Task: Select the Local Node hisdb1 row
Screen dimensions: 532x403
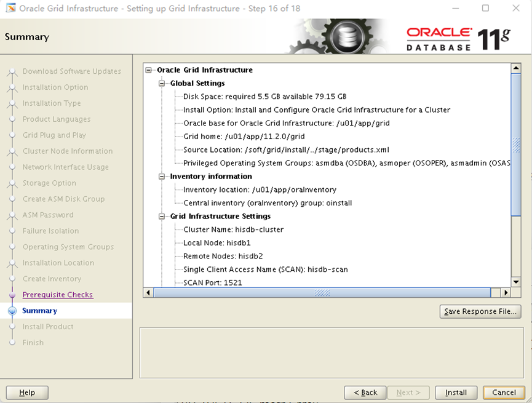Action: 217,243
